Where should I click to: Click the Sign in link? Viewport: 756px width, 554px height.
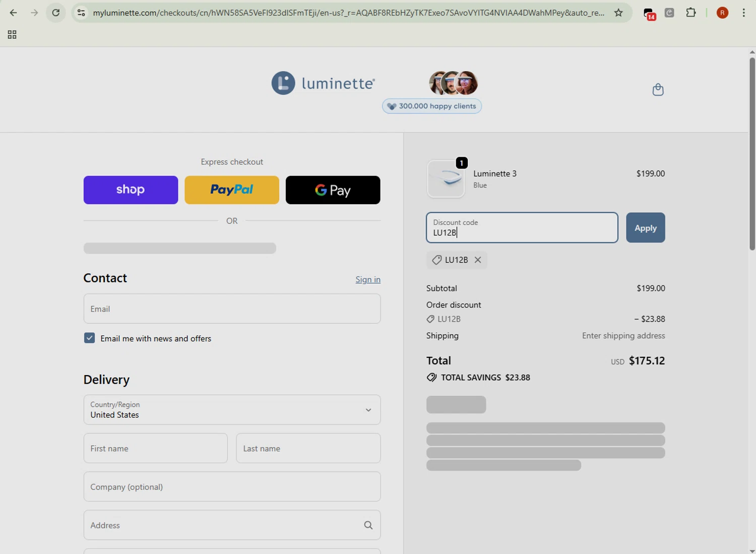point(368,279)
